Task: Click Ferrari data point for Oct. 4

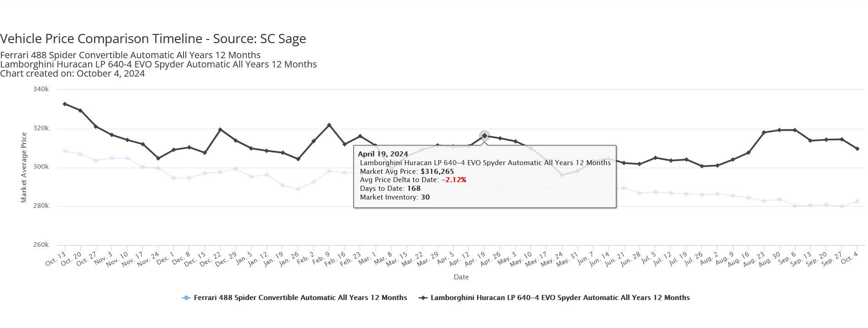Action: click(857, 201)
